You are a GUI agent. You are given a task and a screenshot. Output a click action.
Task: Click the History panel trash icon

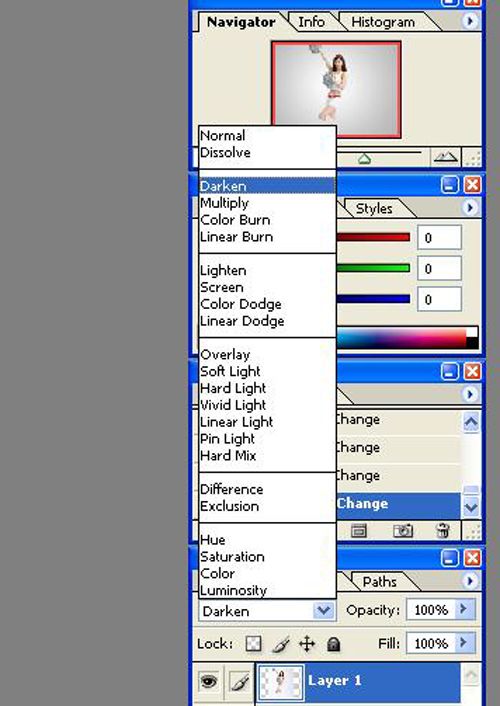[x=443, y=531]
